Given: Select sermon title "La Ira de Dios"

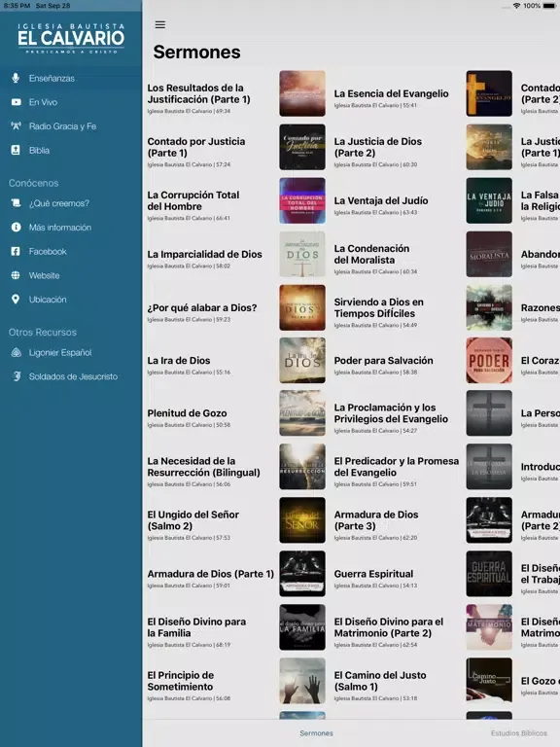Looking at the screenshot, I should [x=179, y=361].
